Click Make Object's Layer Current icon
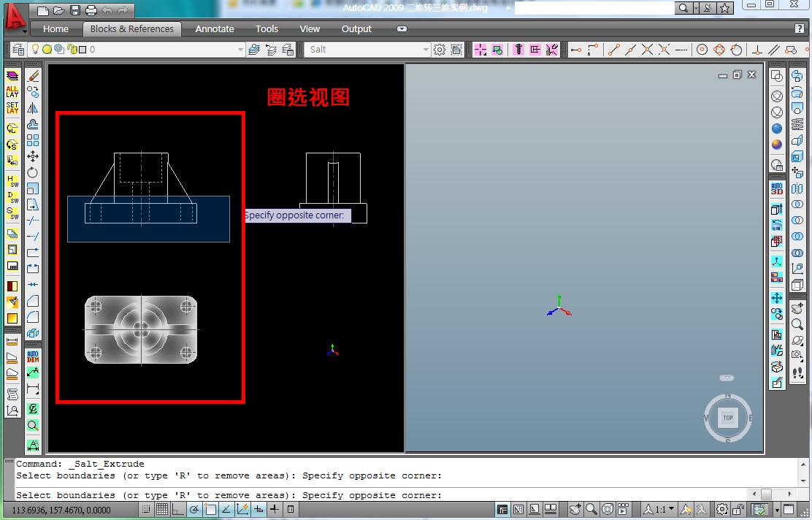Viewport: 812px width, 520px height. point(254,50)
